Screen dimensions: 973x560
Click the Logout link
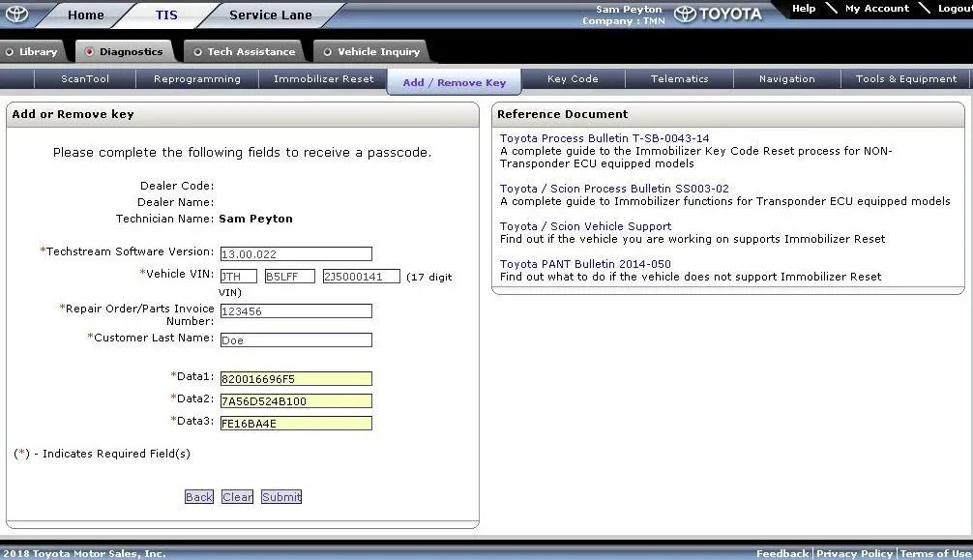point(955,8)
